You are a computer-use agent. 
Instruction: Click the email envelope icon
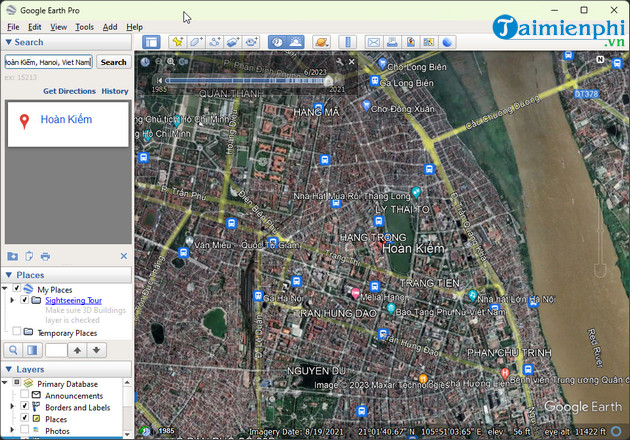pos(374,42)
